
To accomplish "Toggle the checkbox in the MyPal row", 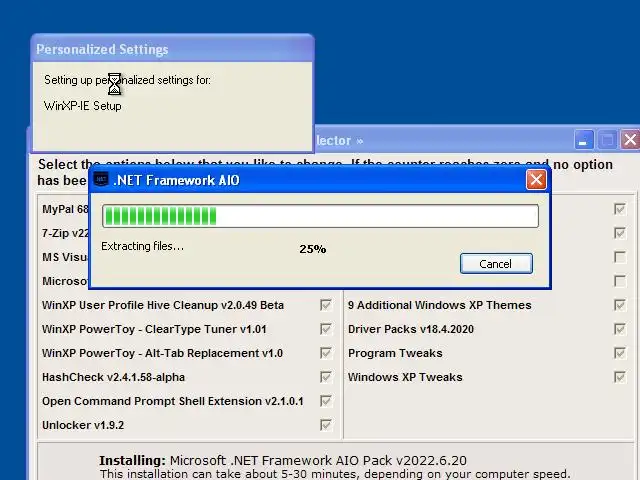I will pyautogui.click(x=620, y=209).
